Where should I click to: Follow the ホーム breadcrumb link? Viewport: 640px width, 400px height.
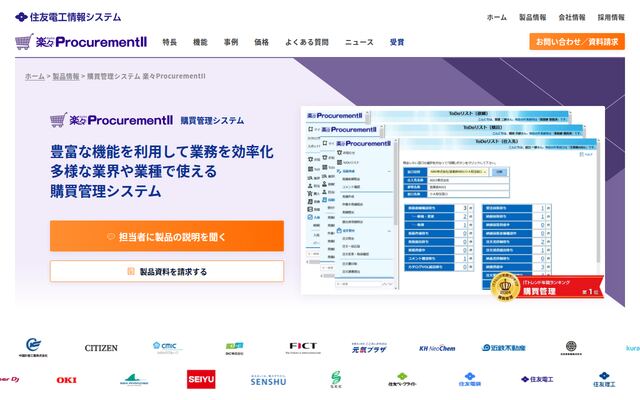click(x=35, y=76)
